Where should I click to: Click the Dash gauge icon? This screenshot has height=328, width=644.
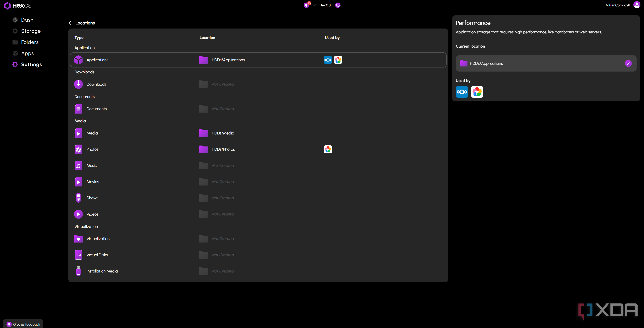[x=15, y=20]
